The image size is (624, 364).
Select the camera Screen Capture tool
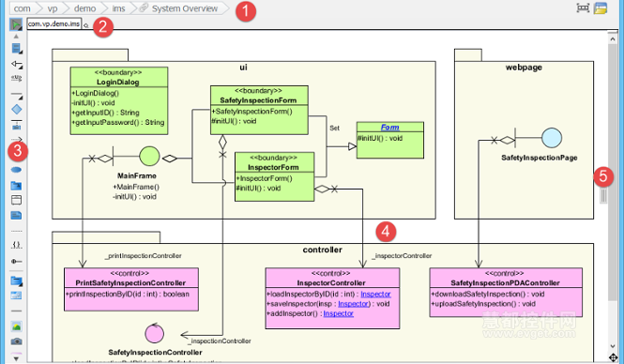[16, 341]
